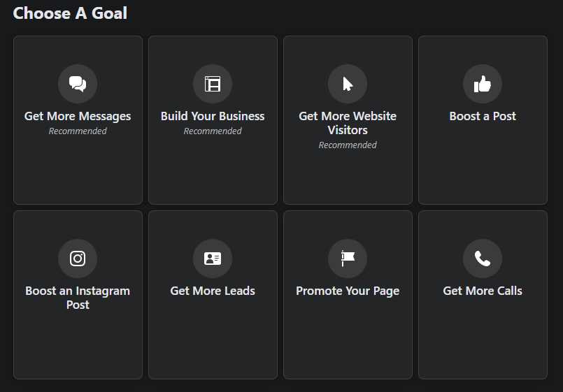Click the contact card icon for leads
Image resolution: width=563 pixels, height=392 pixels.
pyautogui.click(x=213, y=259)
